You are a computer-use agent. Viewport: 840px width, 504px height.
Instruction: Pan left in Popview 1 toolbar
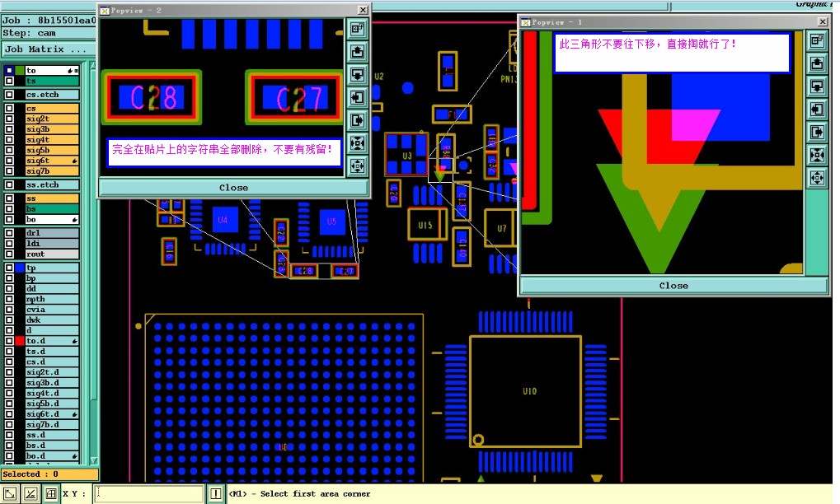(x=817, y=110)
